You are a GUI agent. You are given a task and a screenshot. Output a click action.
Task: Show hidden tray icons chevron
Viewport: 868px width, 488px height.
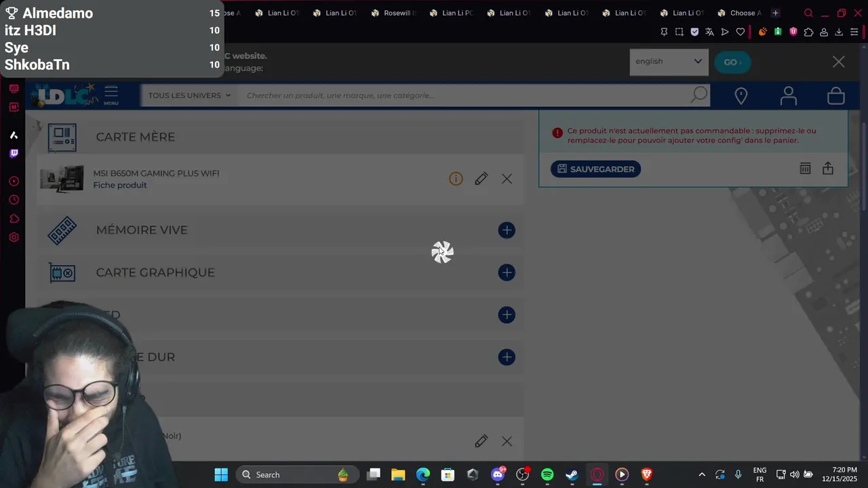tap(702, 474)
